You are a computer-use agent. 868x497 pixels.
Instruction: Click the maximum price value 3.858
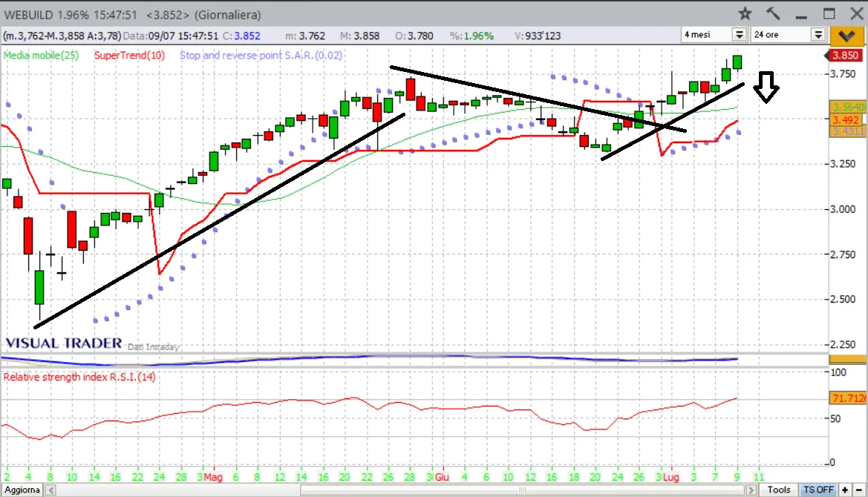tap(367, 36)
